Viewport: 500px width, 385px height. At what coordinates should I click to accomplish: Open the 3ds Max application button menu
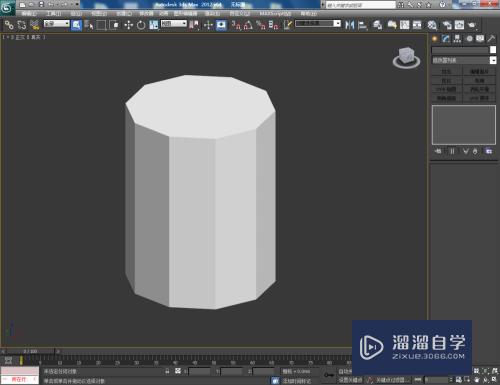click(7, 7)
